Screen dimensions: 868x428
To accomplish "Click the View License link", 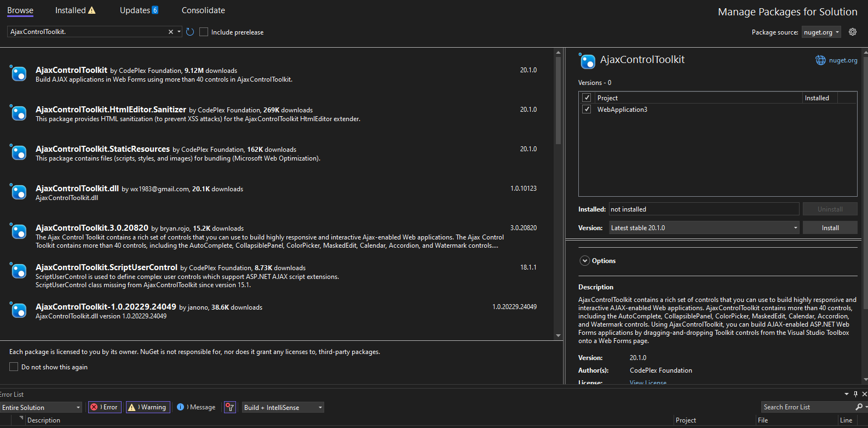I will [648, 383].
